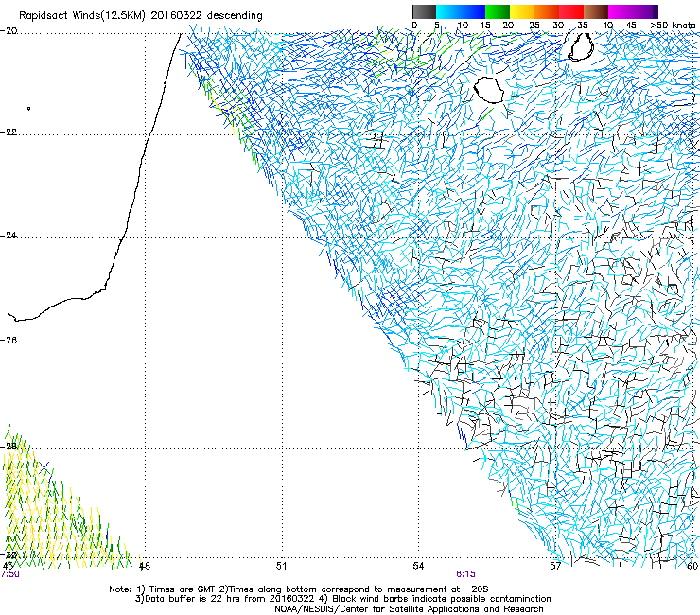Click the orange 25-30 knots legend swatch
This screenshot has width=700, height=615.
pos(547,11)
